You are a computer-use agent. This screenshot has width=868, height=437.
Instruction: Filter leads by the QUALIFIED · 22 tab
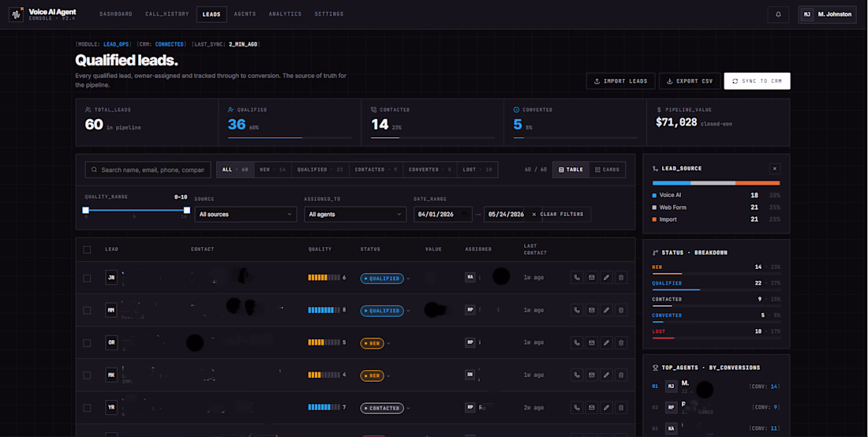tap(320, 170)
